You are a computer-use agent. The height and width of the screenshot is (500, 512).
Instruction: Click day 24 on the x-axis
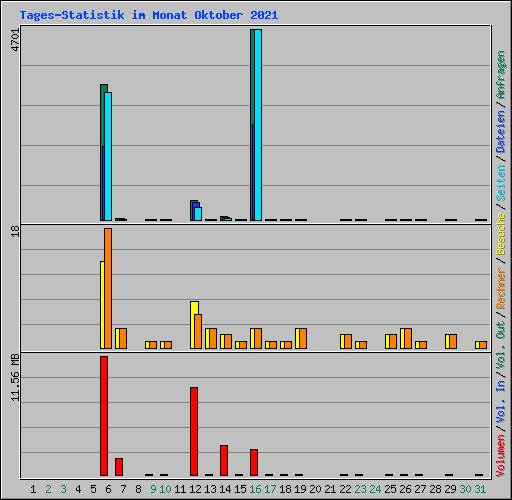click(x=375, y=489)
